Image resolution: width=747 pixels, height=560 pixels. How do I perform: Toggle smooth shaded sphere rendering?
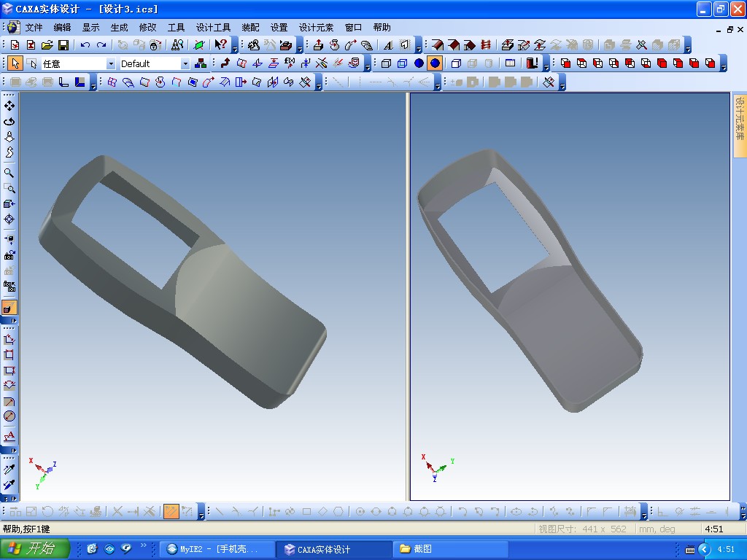tap(419, 63)
